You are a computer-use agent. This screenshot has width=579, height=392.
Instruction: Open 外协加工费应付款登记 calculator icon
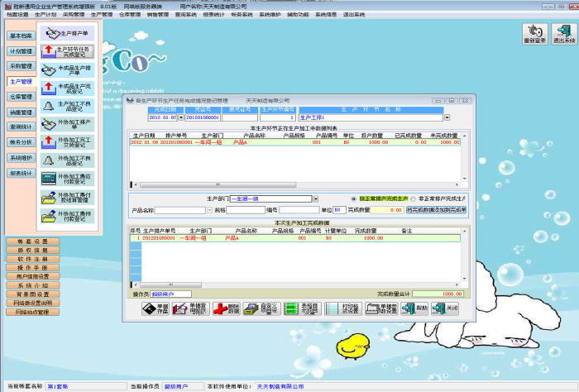pos(48,179)
